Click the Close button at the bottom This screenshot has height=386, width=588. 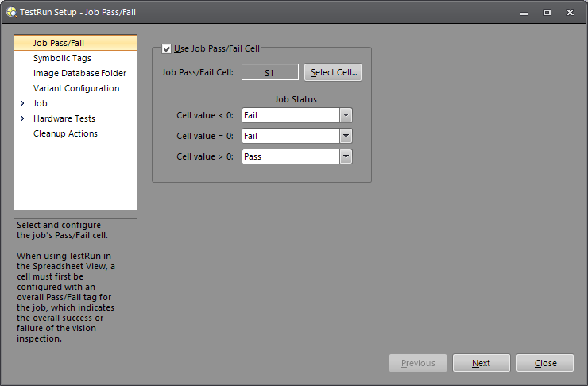coord(545,363)
